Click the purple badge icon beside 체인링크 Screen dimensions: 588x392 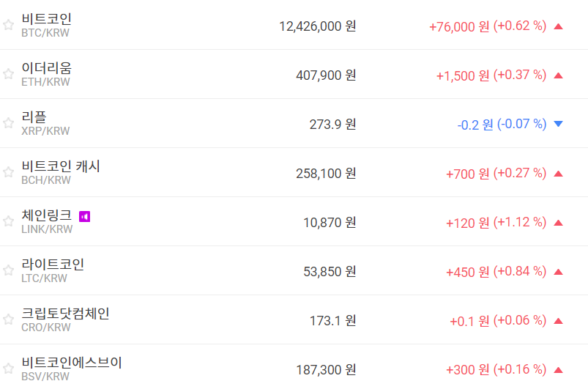coord(84,216)
